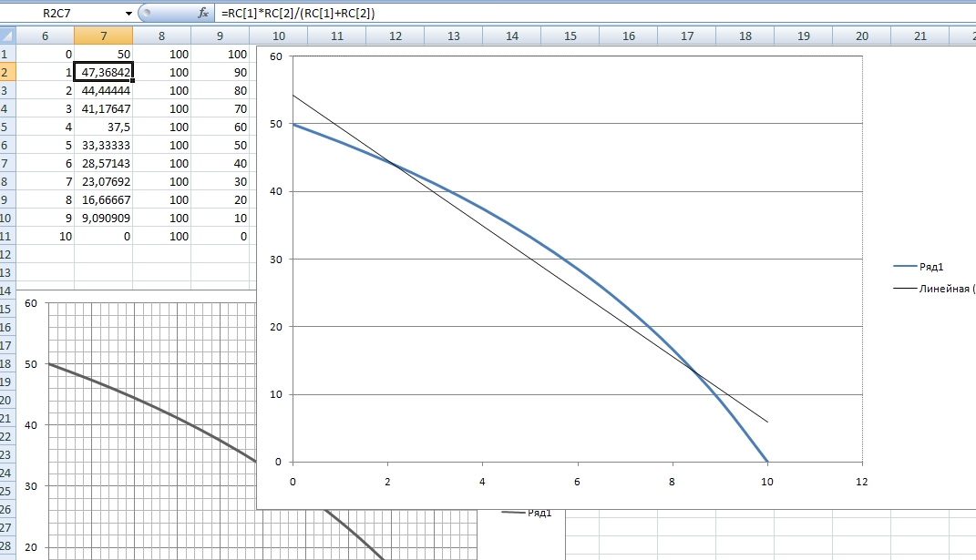
Task: Select the cell with 0 in row 1, column 6
Action: 45,54
